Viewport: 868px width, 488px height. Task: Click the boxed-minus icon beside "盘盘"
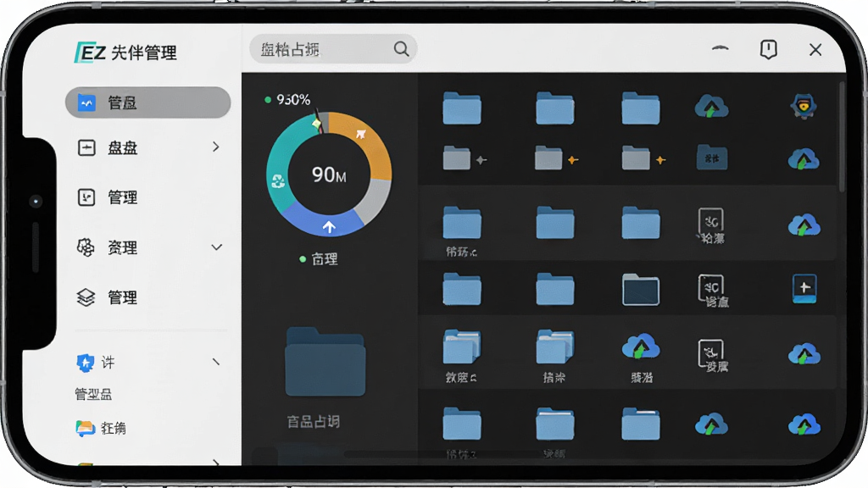coord(86,147)
